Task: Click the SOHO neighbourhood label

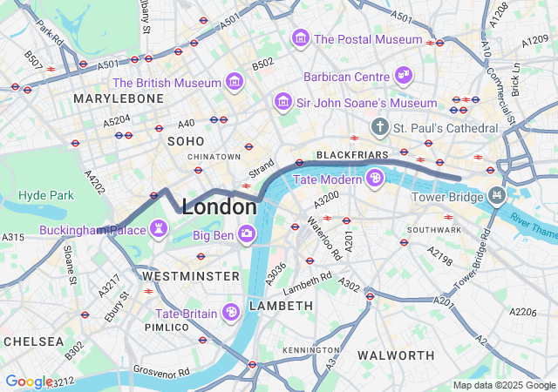Action: click(186, 141)
